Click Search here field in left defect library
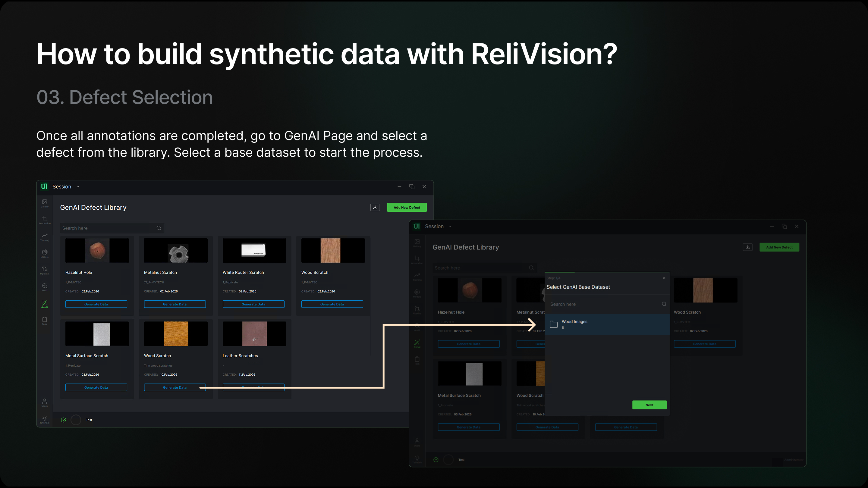This screenshot has width=868, height=488. (x=108, y=228)
